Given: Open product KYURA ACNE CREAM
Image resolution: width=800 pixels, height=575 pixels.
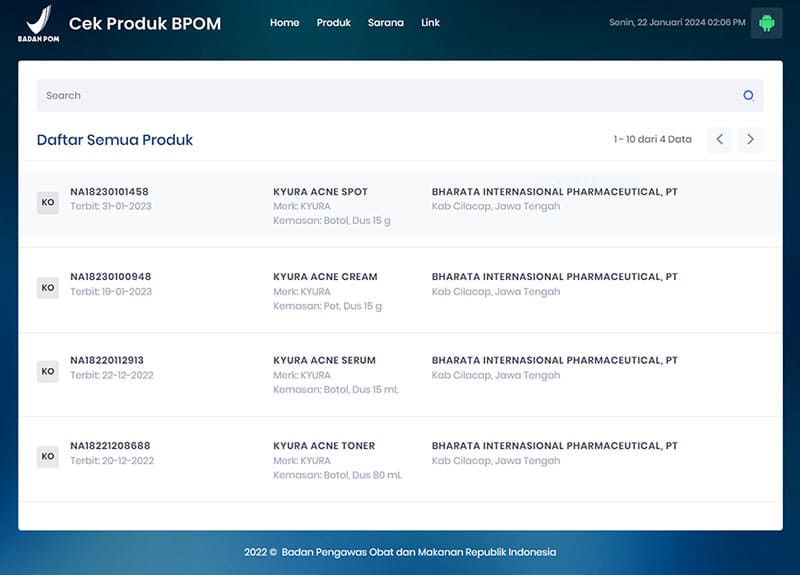Looking at the screenshot, I should 325,277.
